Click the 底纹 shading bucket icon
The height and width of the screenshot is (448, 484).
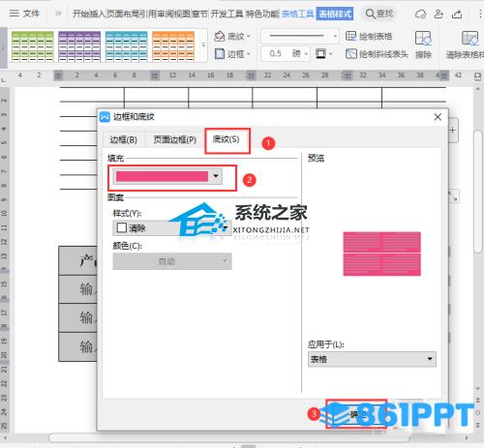pos(220,36)
